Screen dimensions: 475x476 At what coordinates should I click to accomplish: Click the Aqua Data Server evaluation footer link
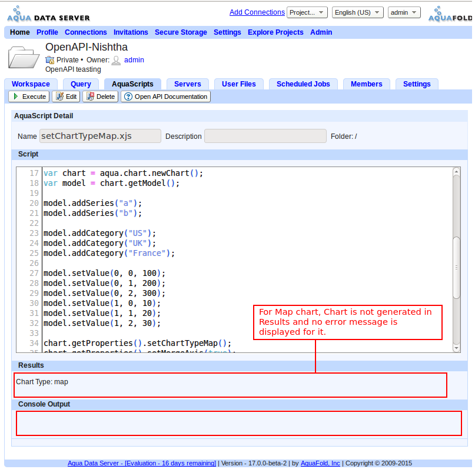141,463
